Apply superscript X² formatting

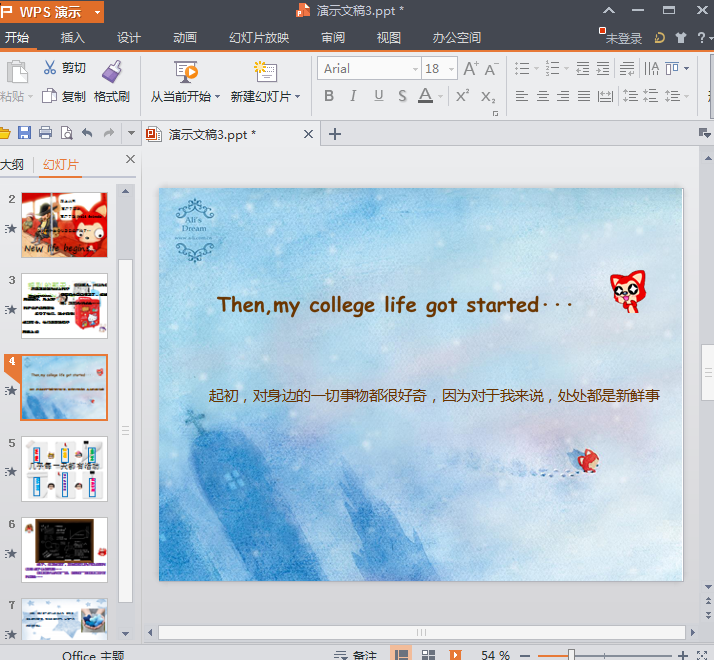[x=462, y=96]
